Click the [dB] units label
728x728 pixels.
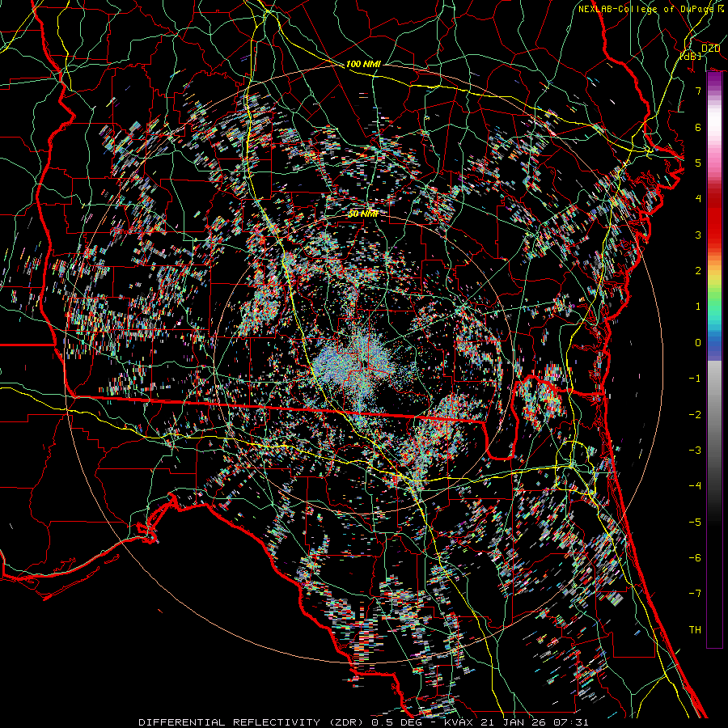691,56
